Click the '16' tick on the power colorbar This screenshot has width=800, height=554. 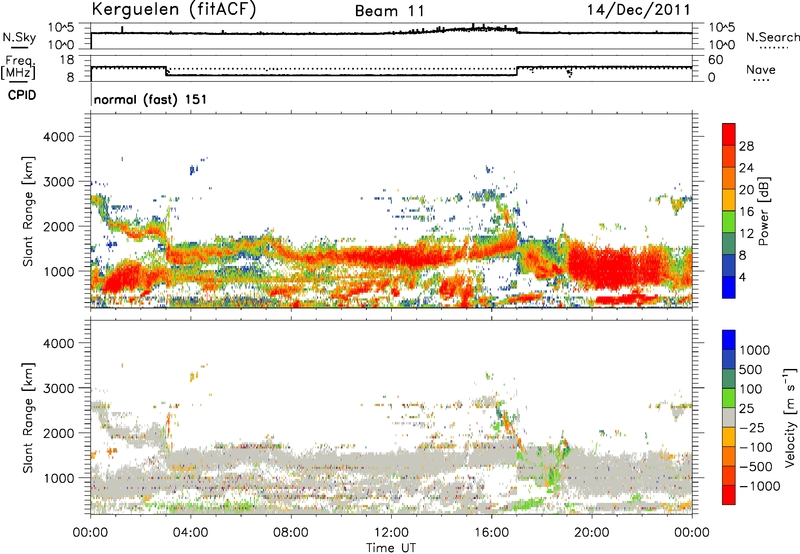pos(746,212)
